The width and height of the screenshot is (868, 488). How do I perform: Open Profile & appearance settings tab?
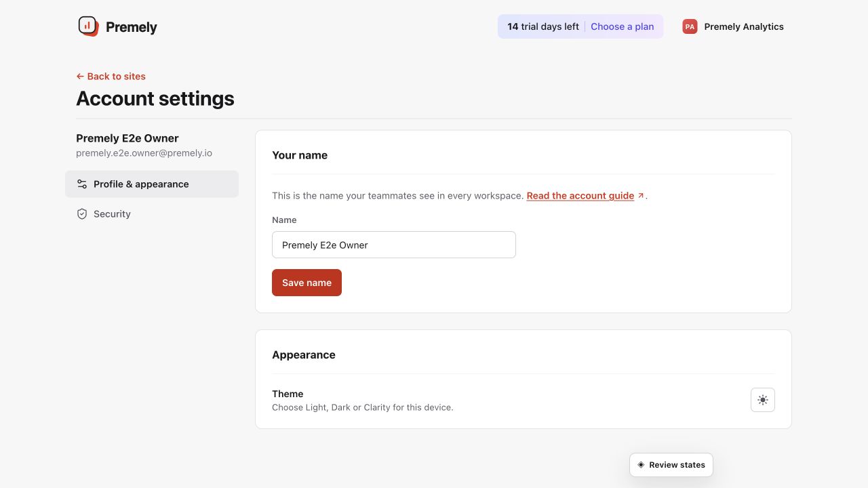tap(152, 184)
